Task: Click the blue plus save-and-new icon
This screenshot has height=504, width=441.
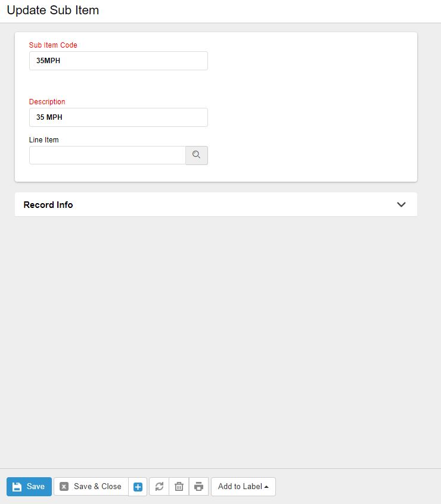Action: (138, 487)
